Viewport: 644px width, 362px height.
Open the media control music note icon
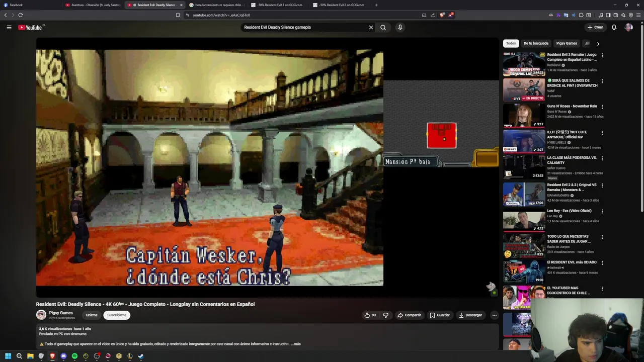point(601,15)
